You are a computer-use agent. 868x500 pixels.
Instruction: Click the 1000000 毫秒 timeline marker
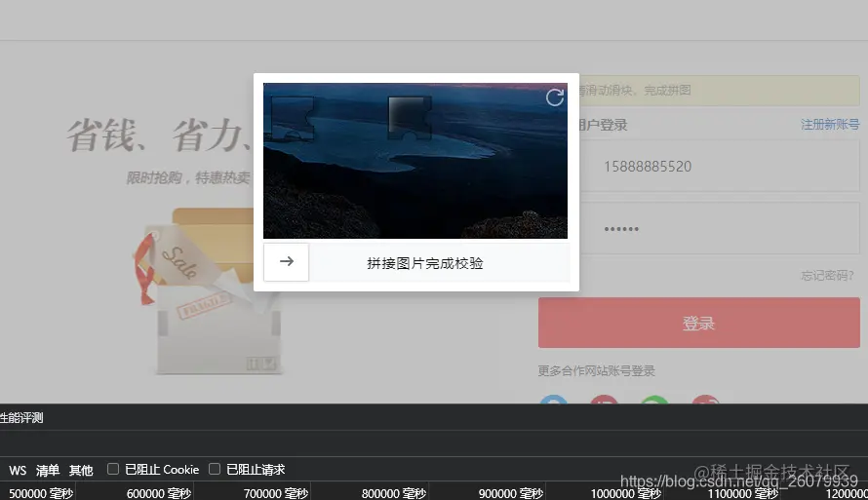pos(625,493)
